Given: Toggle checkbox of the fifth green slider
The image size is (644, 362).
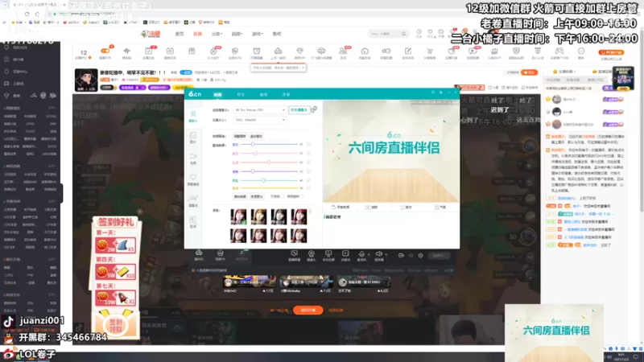Looking at the screenshot, I should 308,180.
